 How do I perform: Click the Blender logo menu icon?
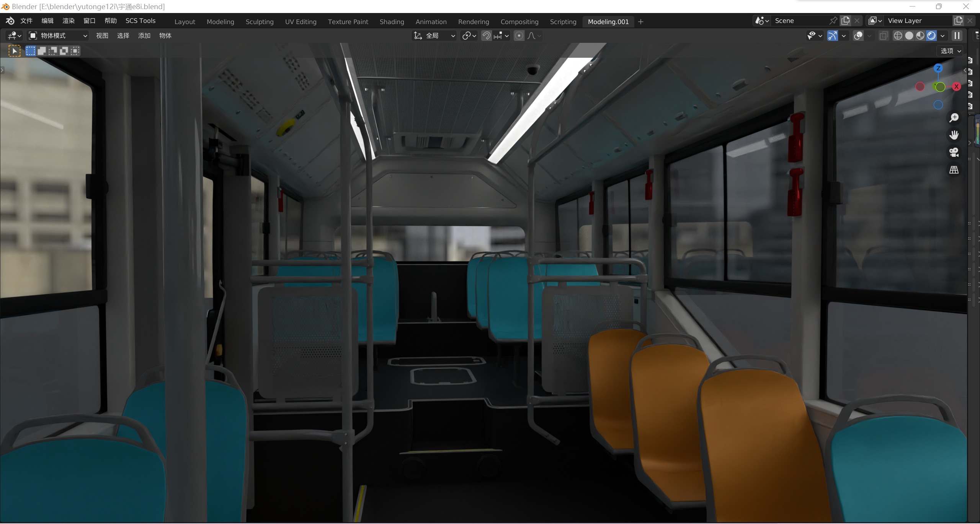(10, 21)
